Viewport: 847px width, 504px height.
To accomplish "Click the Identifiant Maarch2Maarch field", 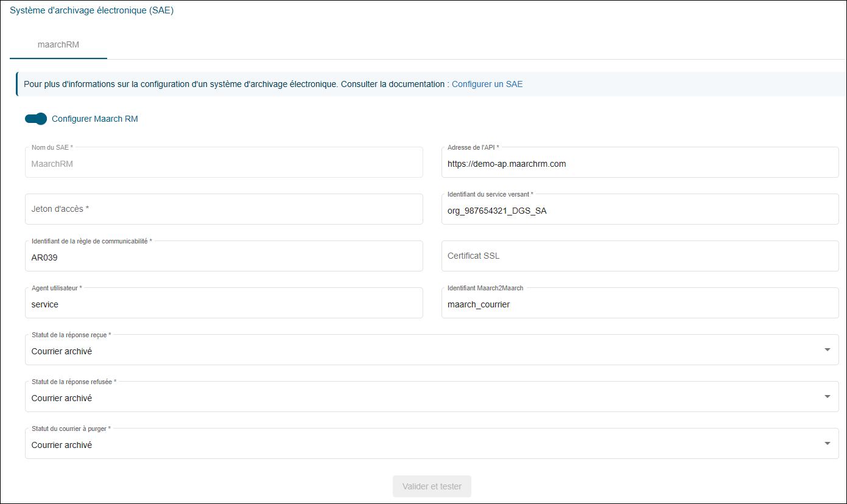I will pyautogui.click(x=640, y=303).
